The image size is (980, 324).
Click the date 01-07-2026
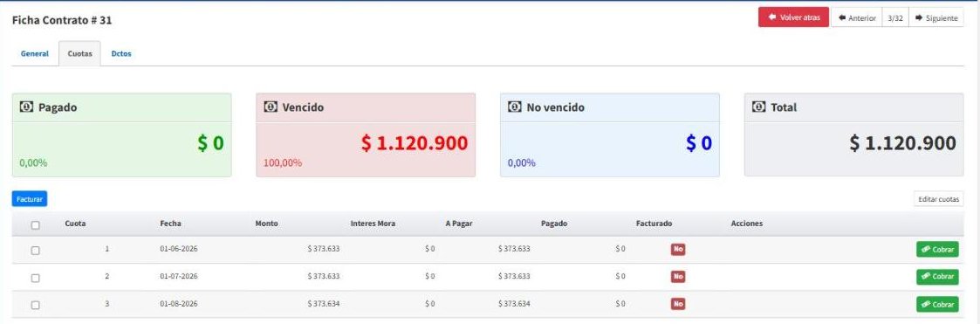pyautogui.click(x=179, y=277)
